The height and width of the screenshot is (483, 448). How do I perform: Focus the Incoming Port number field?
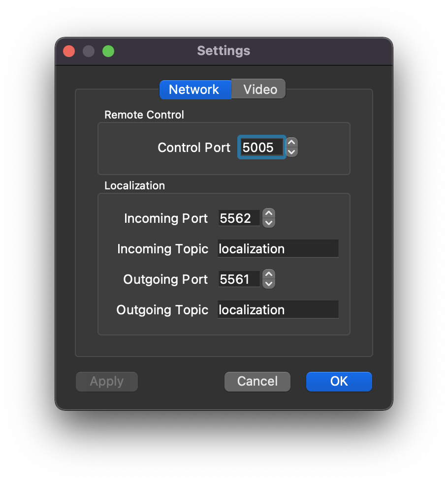click(x=238, y=218)
